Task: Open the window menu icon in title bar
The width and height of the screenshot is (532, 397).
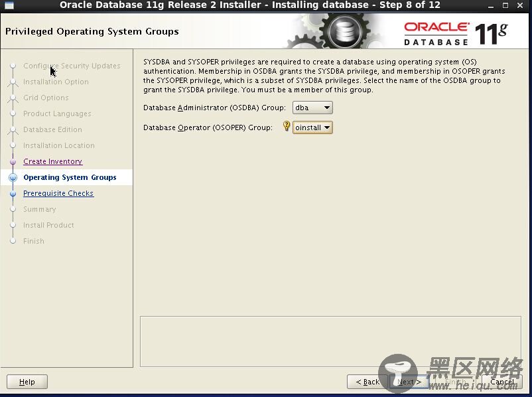Action: 9,5
